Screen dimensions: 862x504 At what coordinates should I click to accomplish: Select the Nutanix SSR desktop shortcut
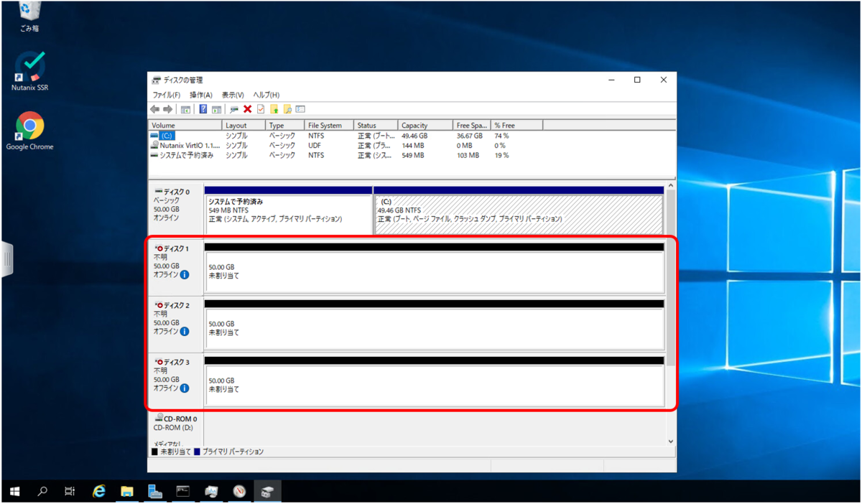pos(30,71)
